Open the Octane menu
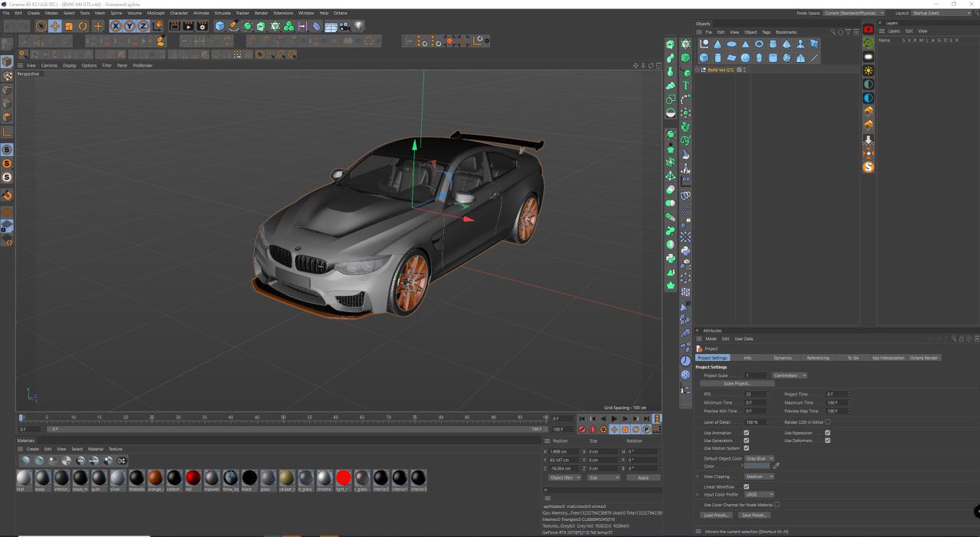 [x=340, y=13]
